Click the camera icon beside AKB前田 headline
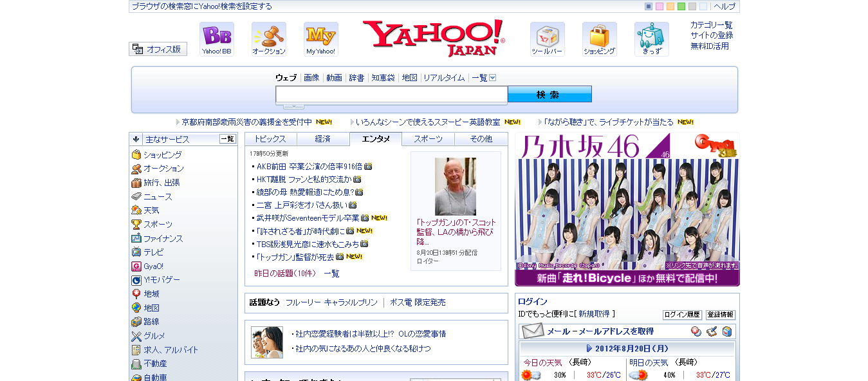Viewport: 868px width, 381px height. coord(368,167)
